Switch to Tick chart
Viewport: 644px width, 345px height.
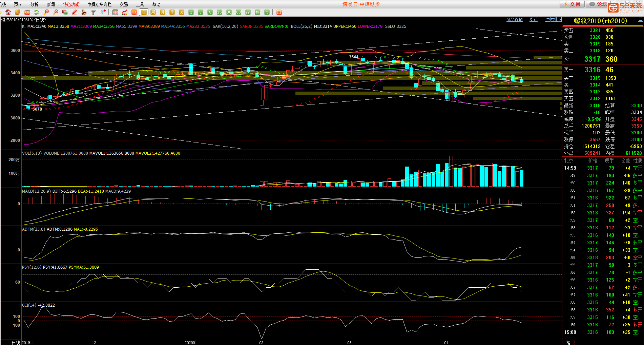[134, 12]
